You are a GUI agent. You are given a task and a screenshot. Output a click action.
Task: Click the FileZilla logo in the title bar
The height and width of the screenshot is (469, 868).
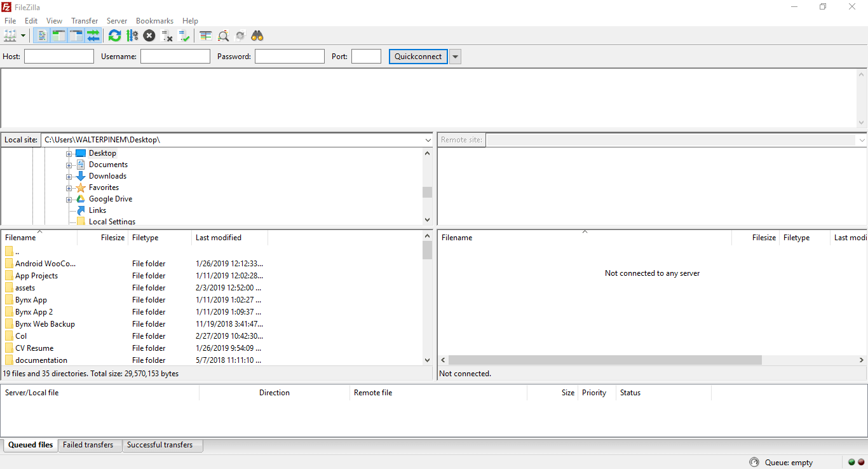[x=6, y=6]
